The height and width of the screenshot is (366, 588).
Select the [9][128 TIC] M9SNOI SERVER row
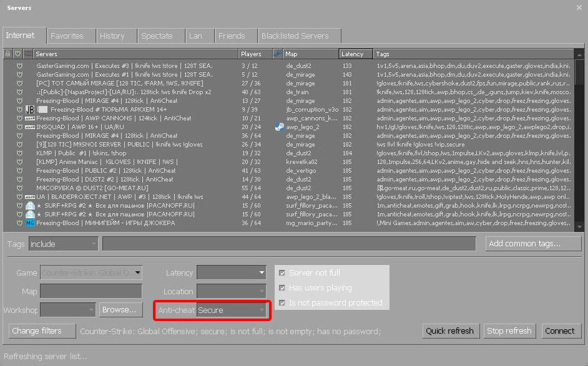(288, 144)
